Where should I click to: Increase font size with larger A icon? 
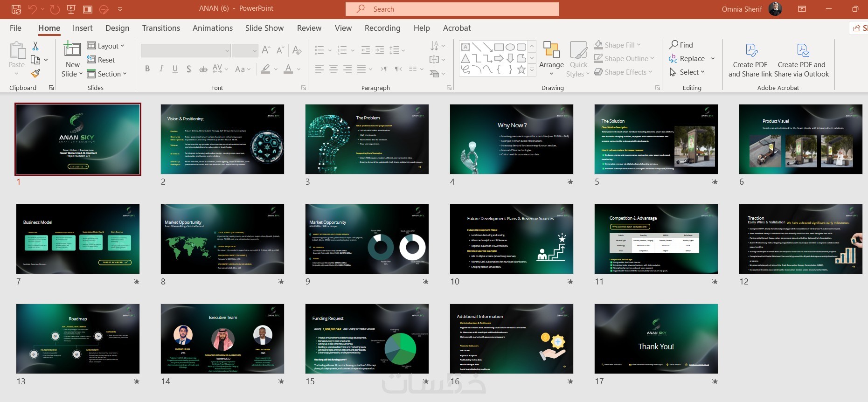tap(266, 50)
